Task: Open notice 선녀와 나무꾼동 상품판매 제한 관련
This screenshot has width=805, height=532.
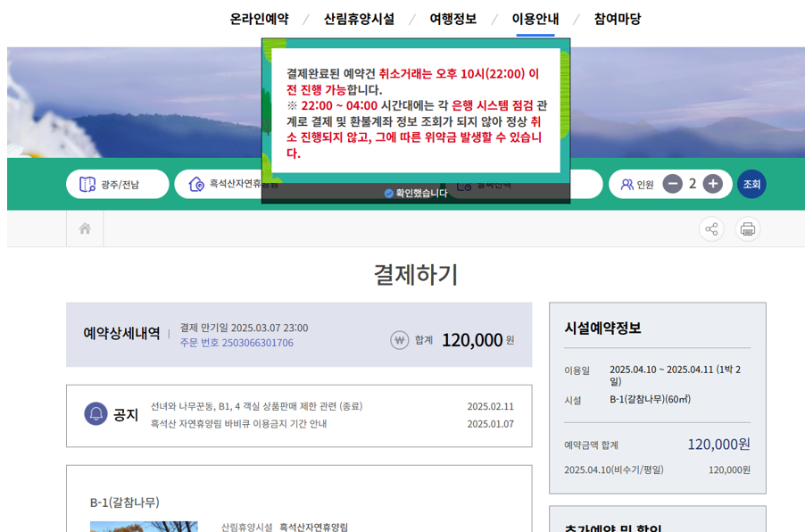Action: coord(256,406)
